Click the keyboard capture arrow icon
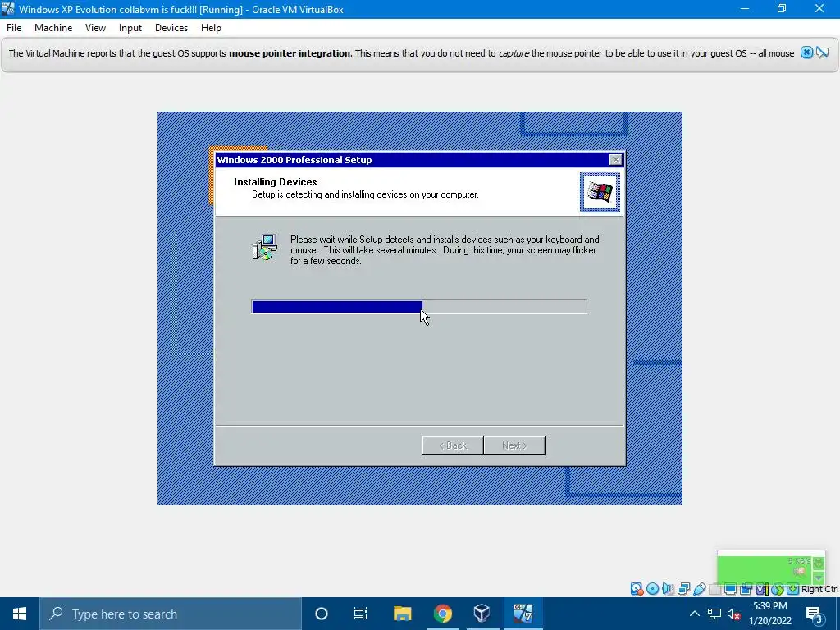This screenshot has width=840, height=630. click(793, 589)
